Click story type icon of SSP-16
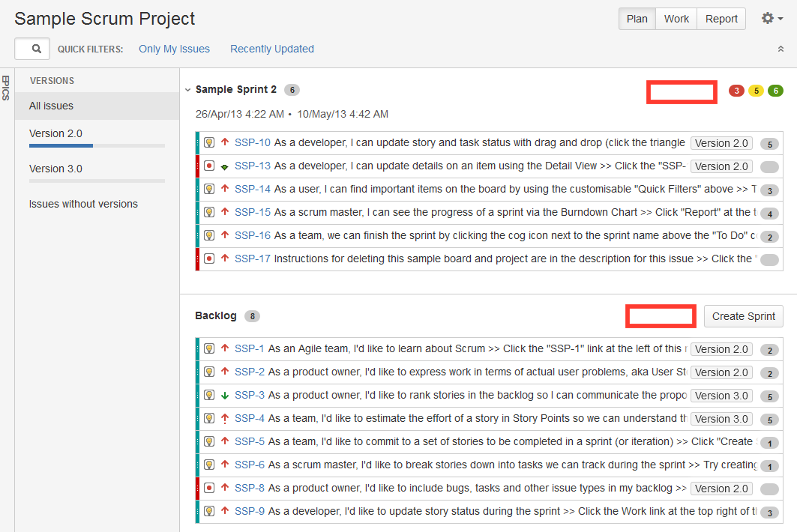 (x=209, y=235)
